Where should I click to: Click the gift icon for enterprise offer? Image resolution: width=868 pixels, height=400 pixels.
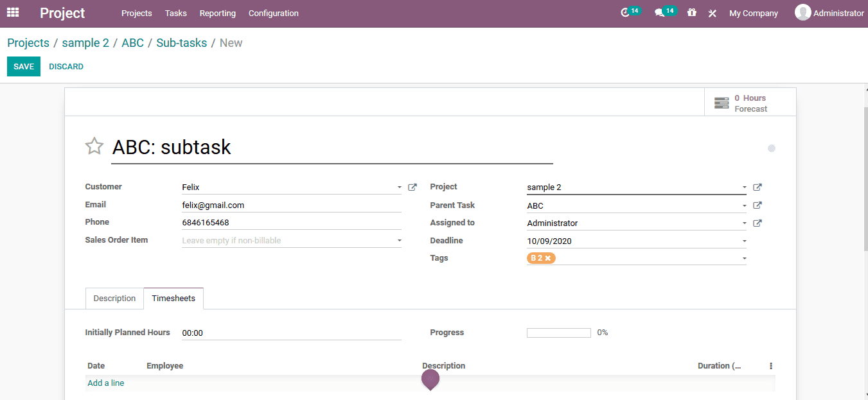[691, 12]
